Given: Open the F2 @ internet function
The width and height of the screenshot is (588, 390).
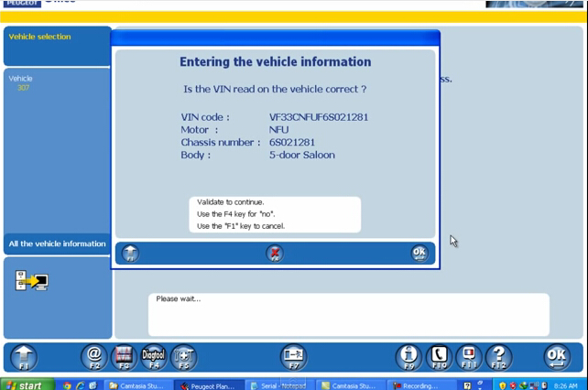Looking at the screenshot, I should (x=93, y=357).
